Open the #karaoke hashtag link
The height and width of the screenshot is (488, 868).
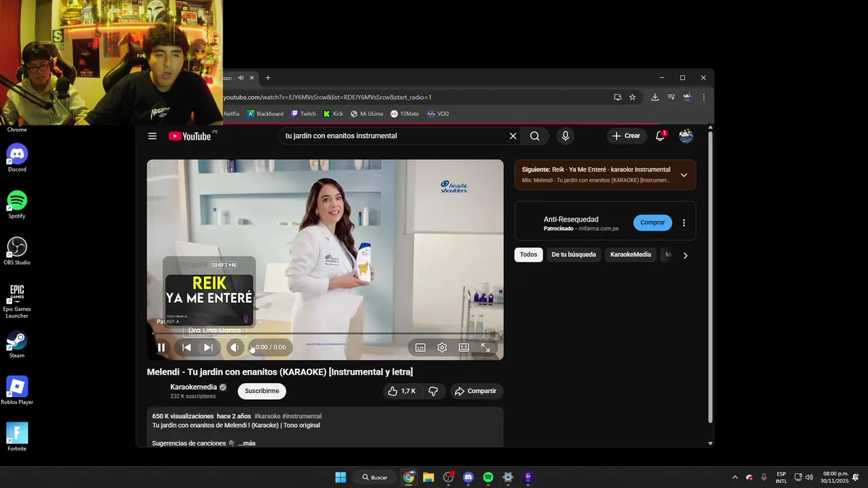(267, 416)
